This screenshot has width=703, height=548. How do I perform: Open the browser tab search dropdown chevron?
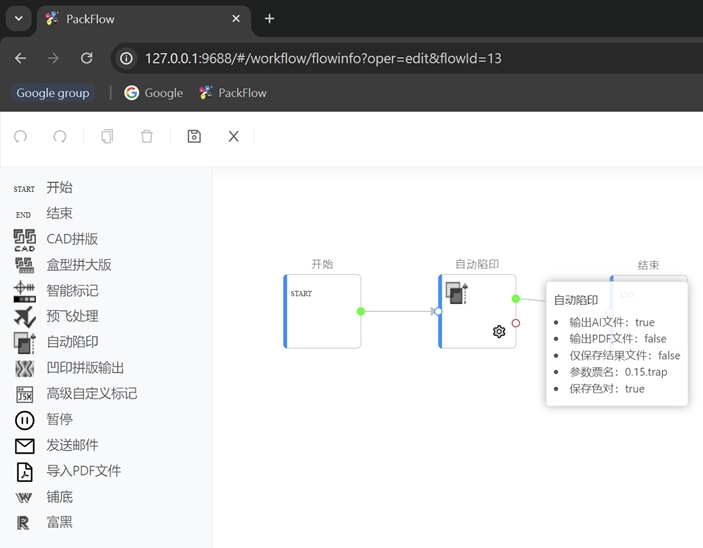tap(18, 18)
